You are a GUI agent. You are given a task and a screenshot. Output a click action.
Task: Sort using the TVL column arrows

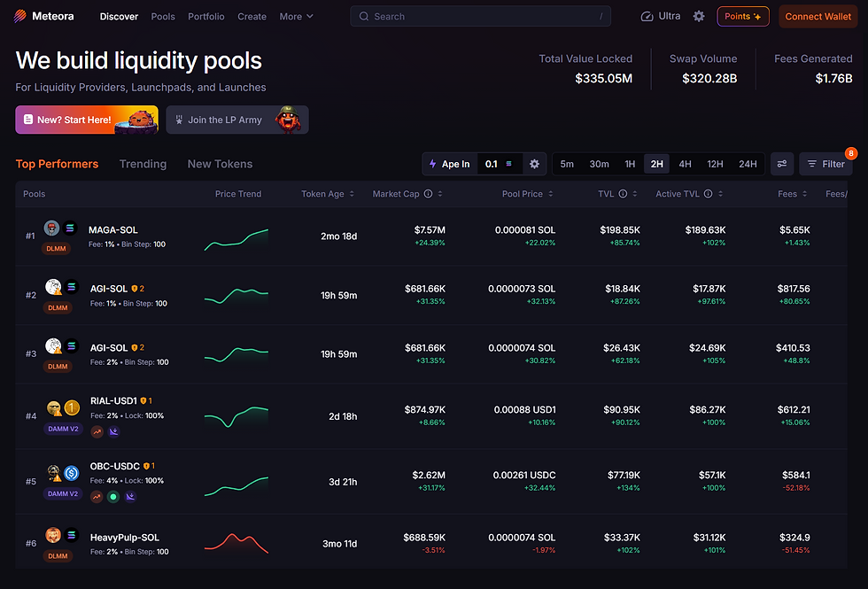(635, 194)
